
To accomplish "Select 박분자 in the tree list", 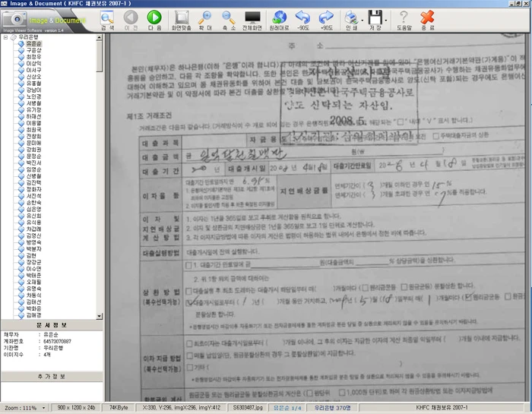I will [34, 249].
